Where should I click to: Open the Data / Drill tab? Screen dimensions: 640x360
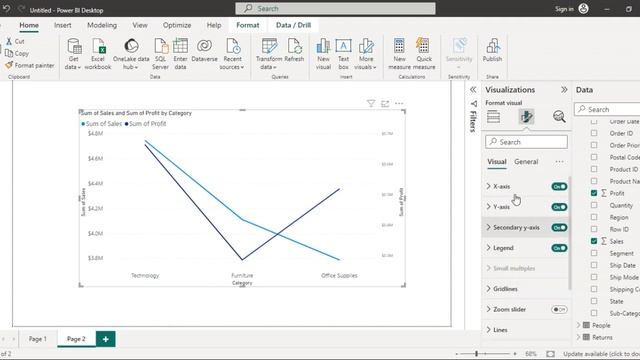[293, 25]
